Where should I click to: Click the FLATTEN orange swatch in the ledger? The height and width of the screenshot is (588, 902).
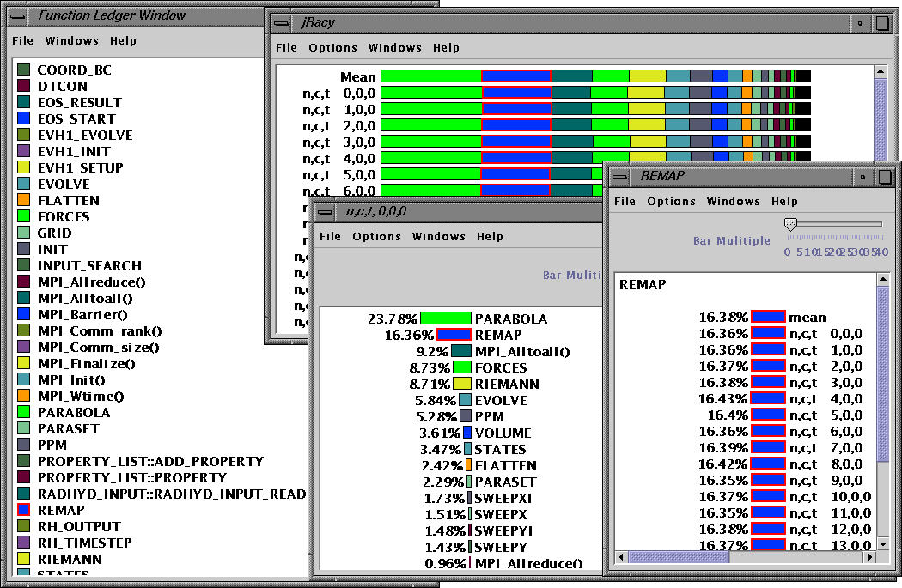pyautogui.click(x=23, y=200)
